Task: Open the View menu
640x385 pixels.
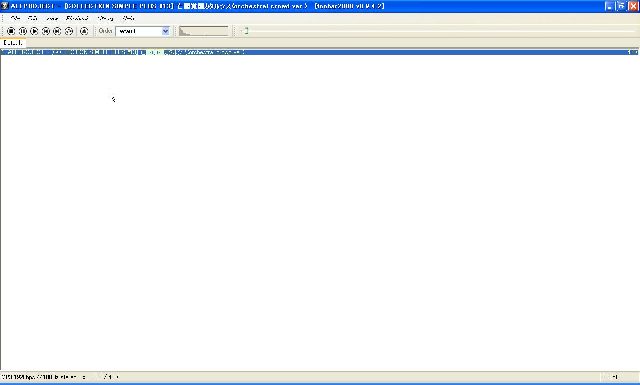Action: pyautogui.click(x=52, y=18)
